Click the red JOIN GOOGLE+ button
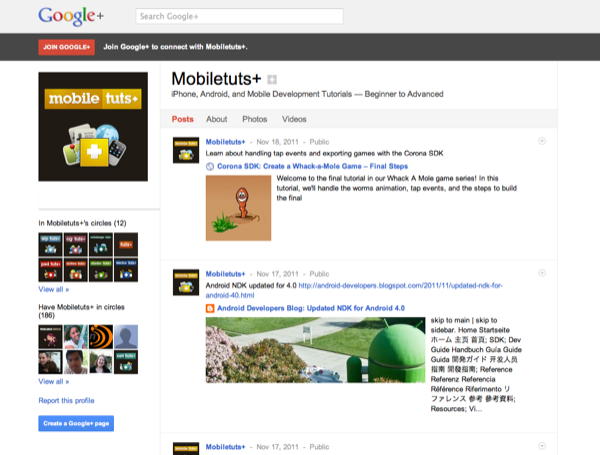 coord(67,47)
